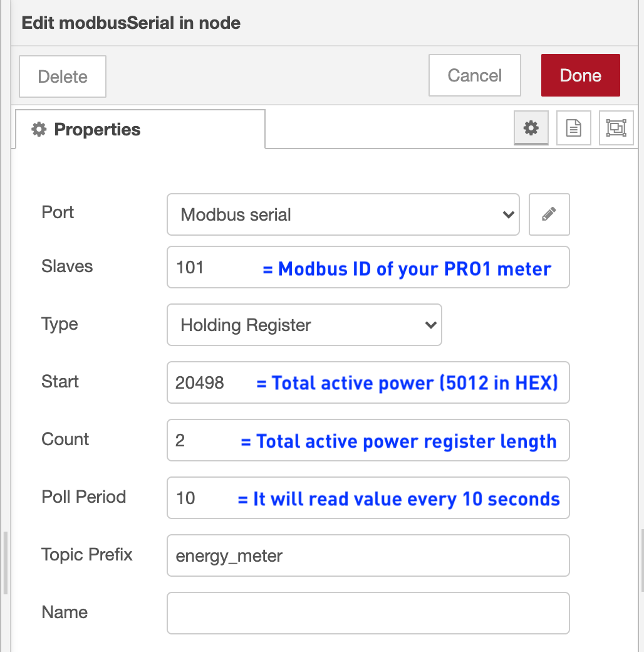Click the 'Name' field label
This screenshot has width=644, height=652.
pyautogui.click(x=65, y=613)
